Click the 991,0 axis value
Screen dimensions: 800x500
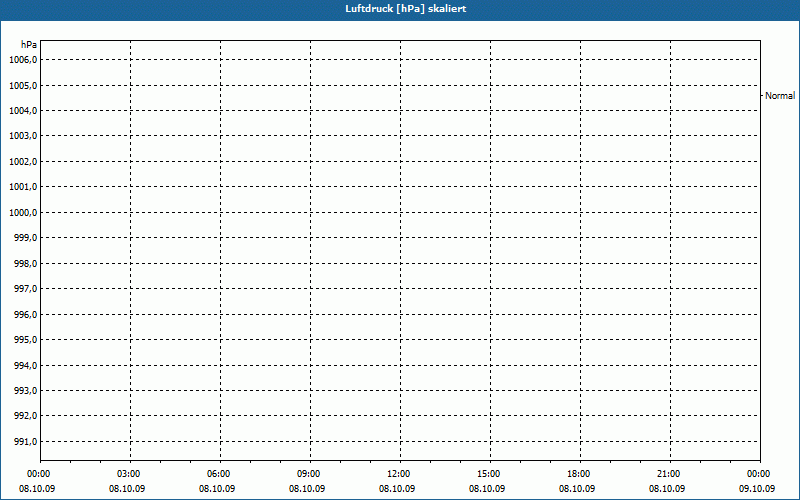coord(26,441)
